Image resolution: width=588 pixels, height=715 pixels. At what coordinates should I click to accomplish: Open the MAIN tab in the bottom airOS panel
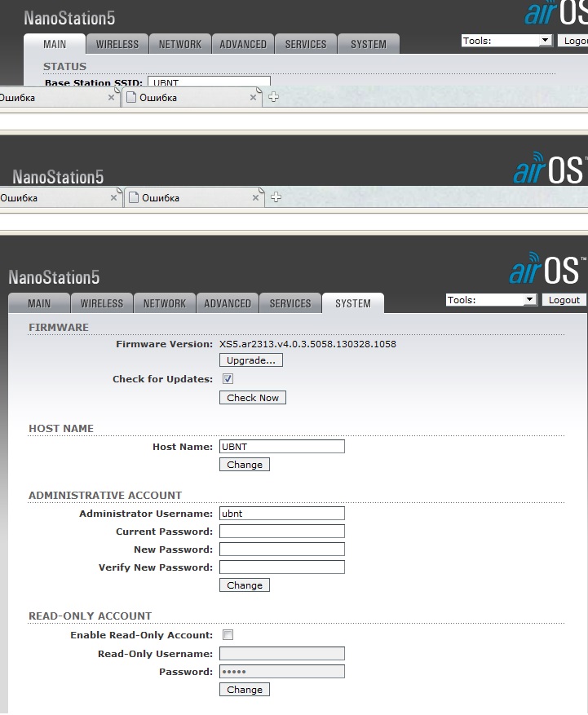[39, 303]
